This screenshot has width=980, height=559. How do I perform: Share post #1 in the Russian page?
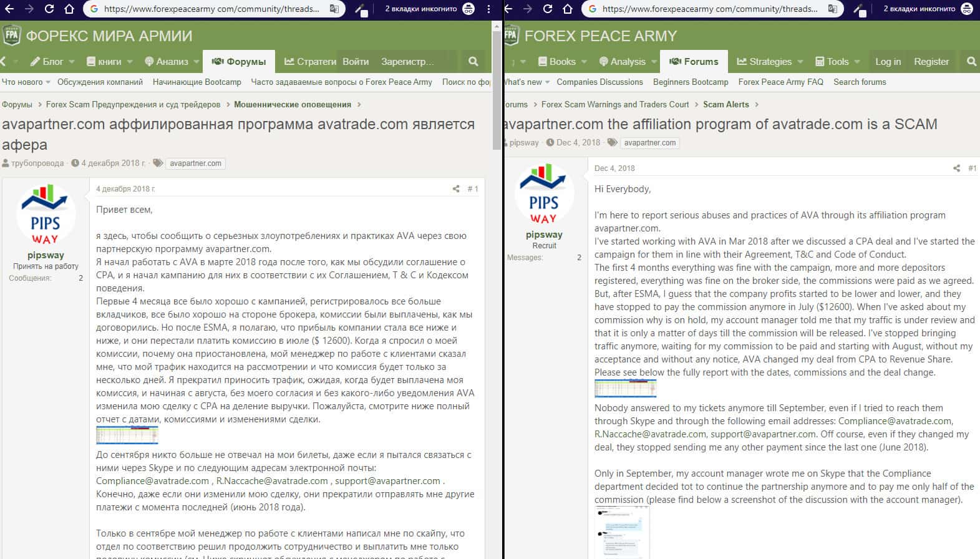[456, 189]
